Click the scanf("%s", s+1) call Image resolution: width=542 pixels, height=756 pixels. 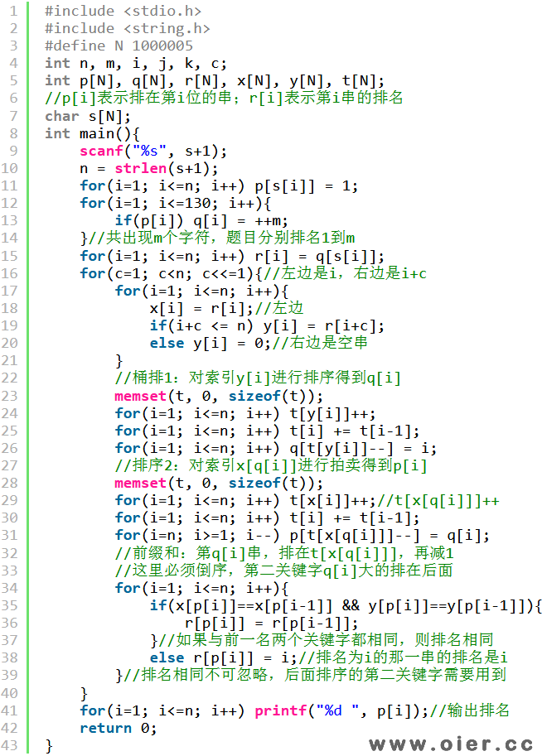[x=153, y=151]
